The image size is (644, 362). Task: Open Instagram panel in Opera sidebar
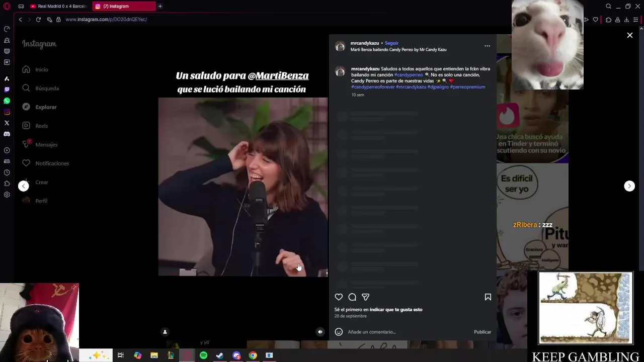pyautogui.click(x=7, y=112)
